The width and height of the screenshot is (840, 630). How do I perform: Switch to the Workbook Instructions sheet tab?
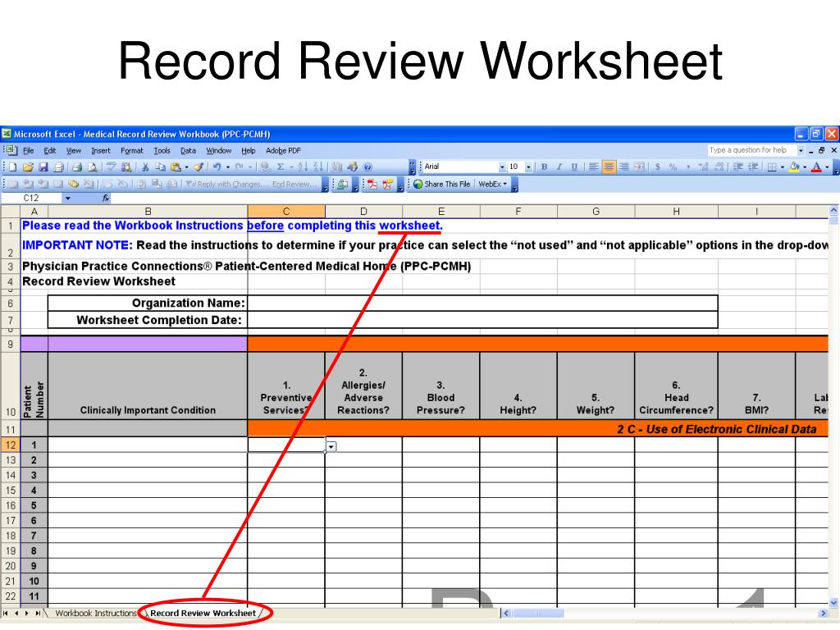coord(96,613)
